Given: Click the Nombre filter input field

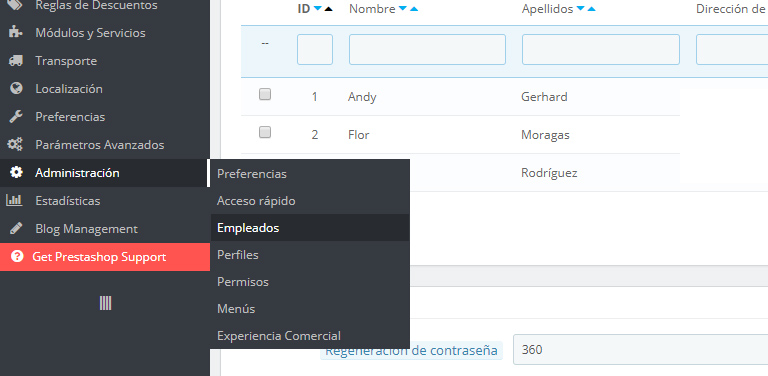Looking at the screenshot, I should click(x=427, y=49).
